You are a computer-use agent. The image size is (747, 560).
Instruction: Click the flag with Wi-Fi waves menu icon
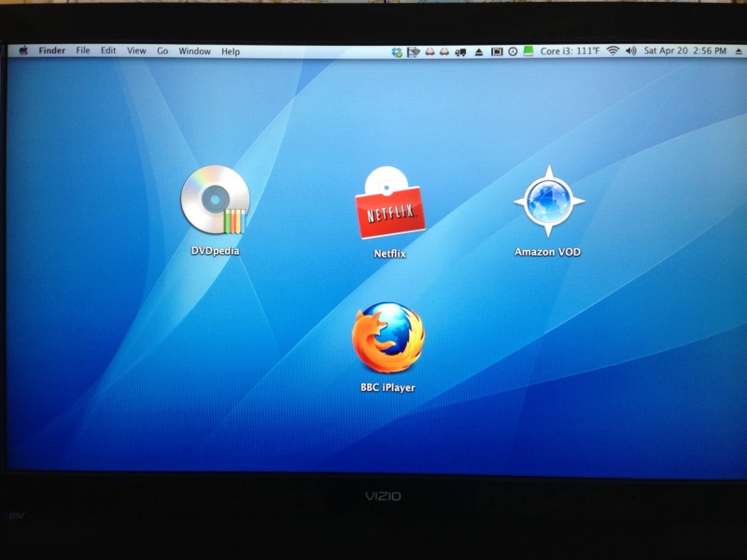[x=413, y=51]
